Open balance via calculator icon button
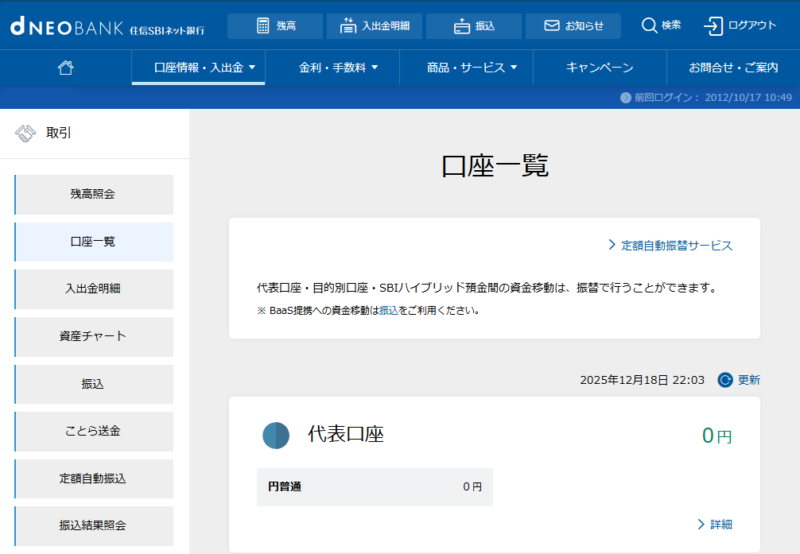Screen dimensions: 800x554 coord(263,26)
